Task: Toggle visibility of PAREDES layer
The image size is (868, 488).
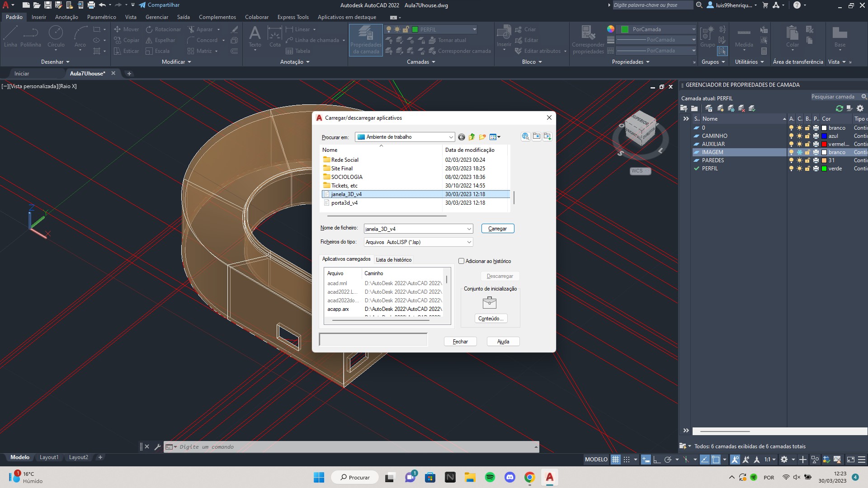Action: [790, 160]
